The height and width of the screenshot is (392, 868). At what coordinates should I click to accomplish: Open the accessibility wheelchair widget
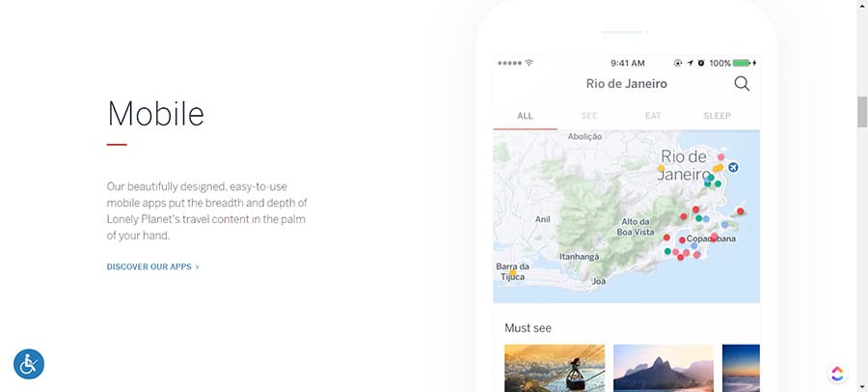click(x=29, y=363)
